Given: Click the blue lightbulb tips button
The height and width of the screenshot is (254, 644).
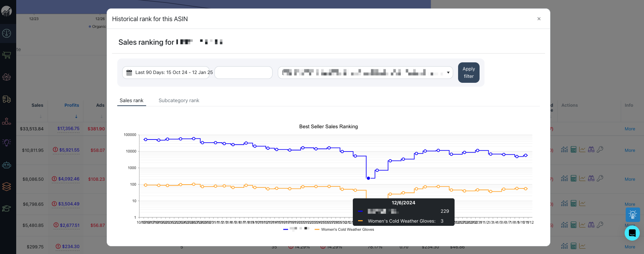Looking at the screenshot, I should pos(633,215).
